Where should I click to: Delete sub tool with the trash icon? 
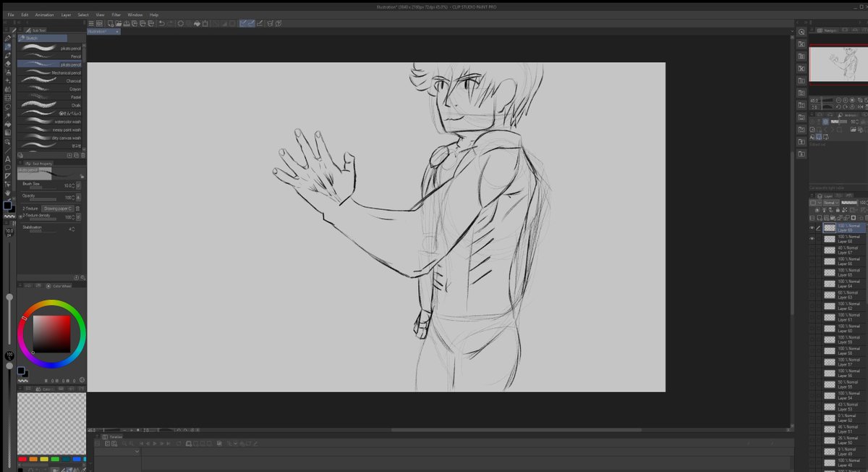pos(82,155)
